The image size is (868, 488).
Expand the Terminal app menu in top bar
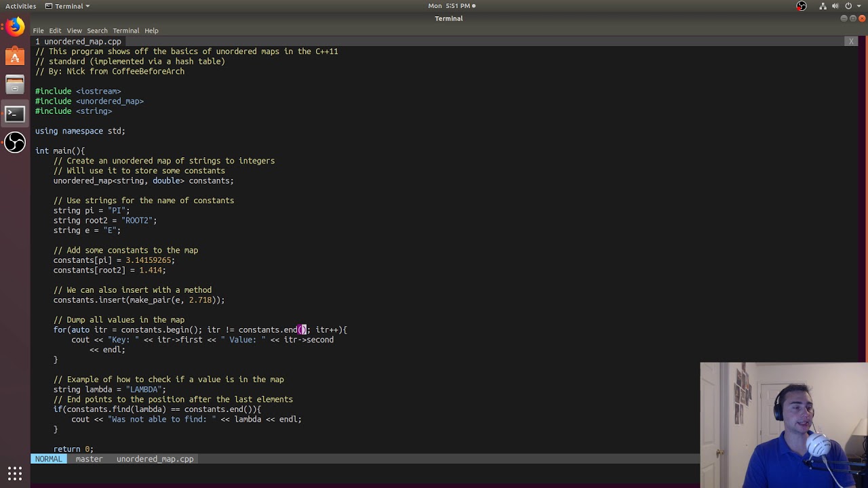[67, 6]
